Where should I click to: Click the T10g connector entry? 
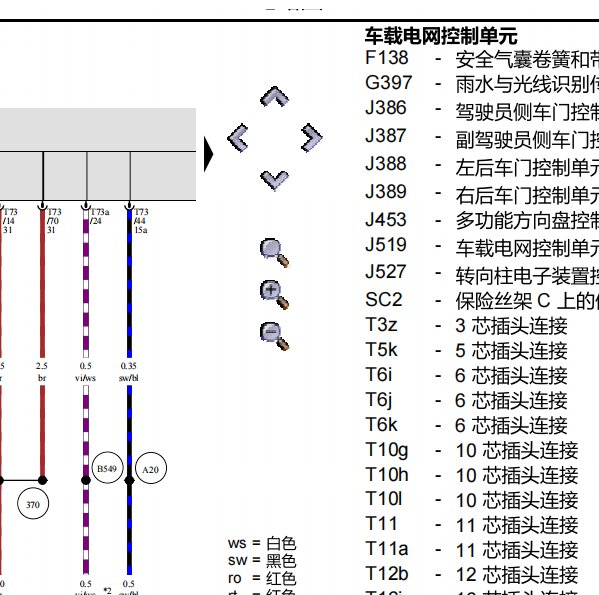[471, 450]
